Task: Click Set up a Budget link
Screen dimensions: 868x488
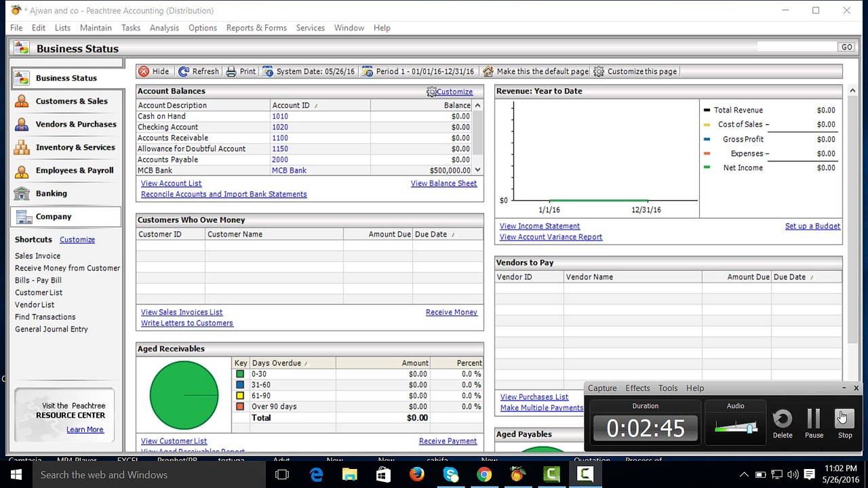Action: click(x=812, y=226)
